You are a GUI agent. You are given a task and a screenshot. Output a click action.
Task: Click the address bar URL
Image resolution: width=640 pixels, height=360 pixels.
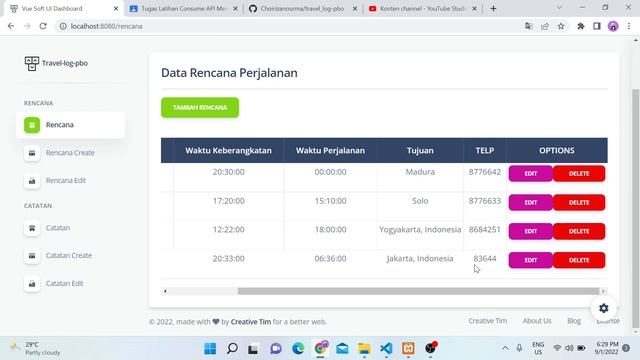[x=107, y=26]
